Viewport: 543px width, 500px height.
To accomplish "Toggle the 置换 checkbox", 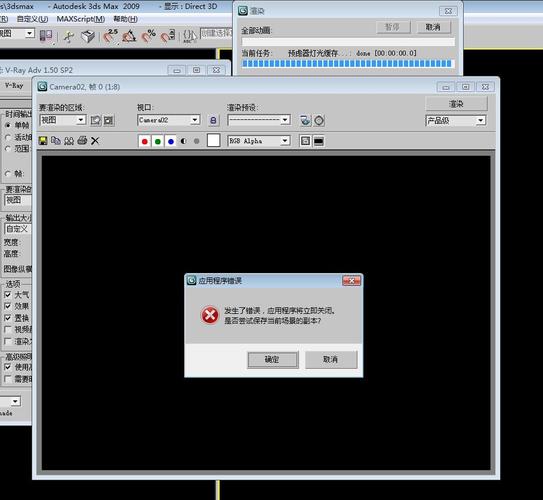I will (8, 318).
